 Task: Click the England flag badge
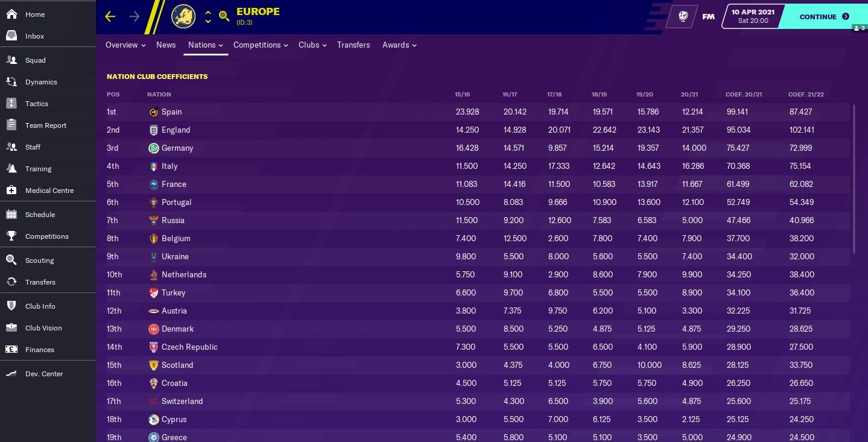pyautogui.click(x=154, y=130)
